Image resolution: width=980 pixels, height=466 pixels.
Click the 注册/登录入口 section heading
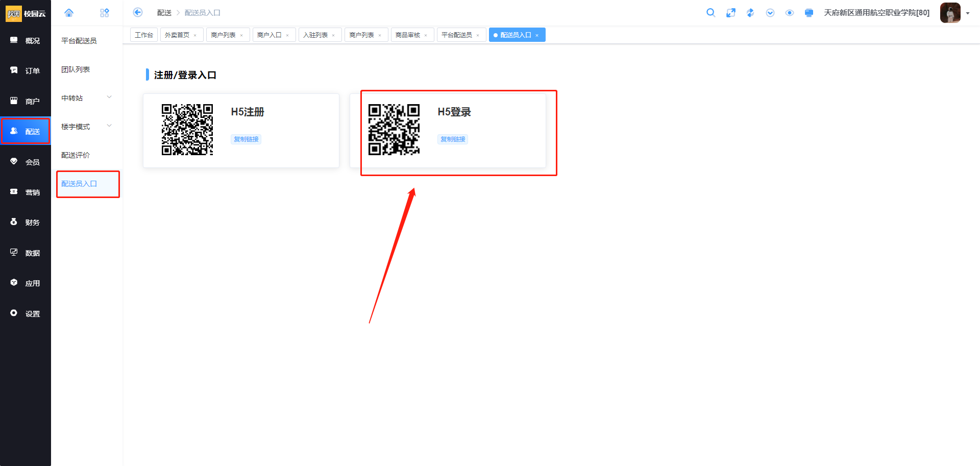click(x=185, y=75)
